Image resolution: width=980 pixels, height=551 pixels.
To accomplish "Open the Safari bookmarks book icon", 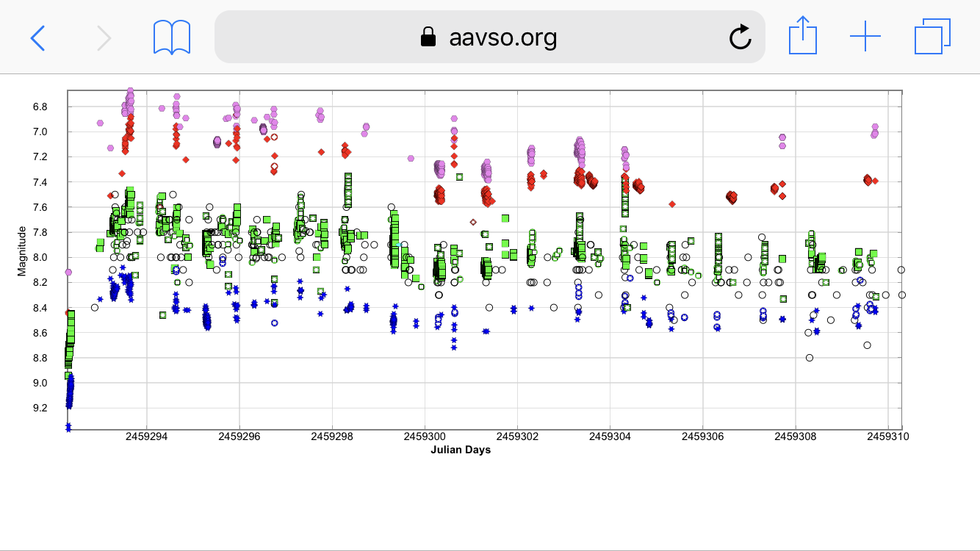I will tap(172, 37).
